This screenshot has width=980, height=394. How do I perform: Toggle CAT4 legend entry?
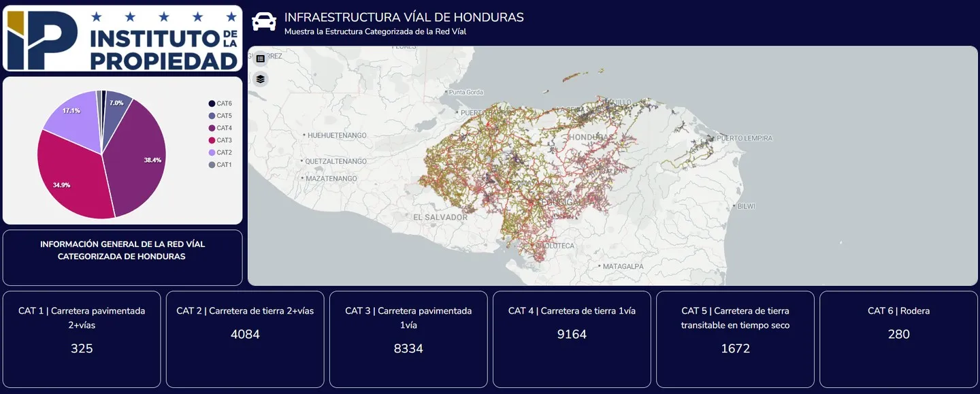(x=220, y=128)
